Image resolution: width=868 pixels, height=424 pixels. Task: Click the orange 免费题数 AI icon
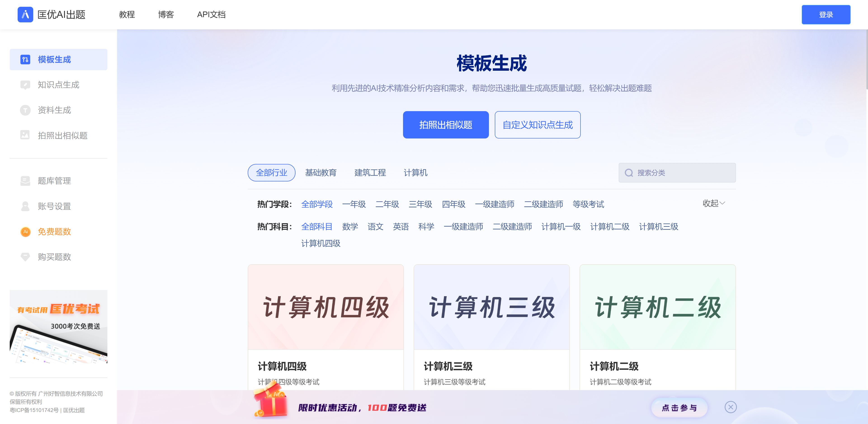(x=25, y=232)
